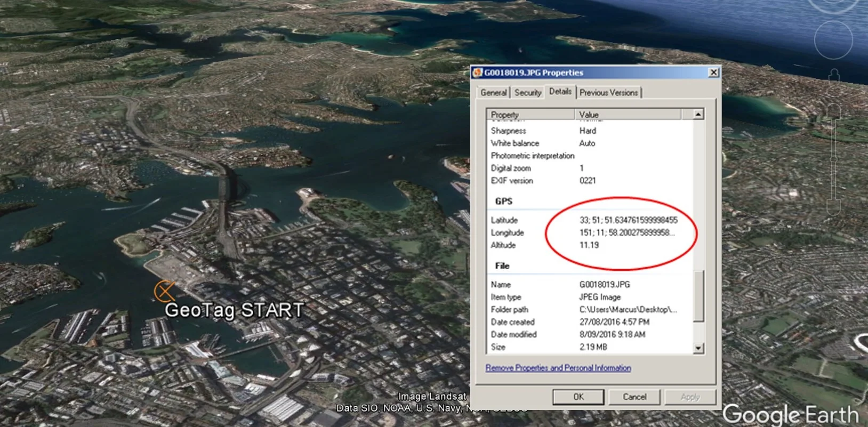
Task: Click the properties list scroll up arrow
Action: pos(698,114)
